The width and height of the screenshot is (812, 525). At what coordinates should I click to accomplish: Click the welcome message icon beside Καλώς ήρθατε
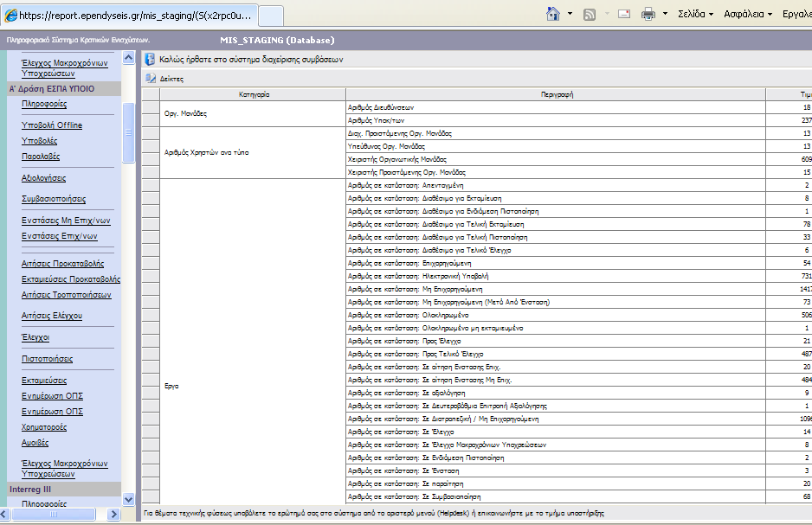click(x=150, y=59)
